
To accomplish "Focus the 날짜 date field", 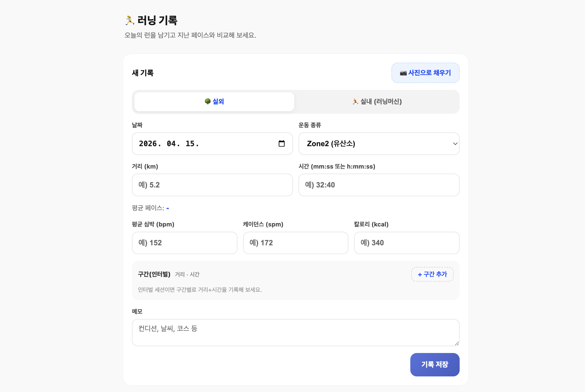I will point(212,144).
